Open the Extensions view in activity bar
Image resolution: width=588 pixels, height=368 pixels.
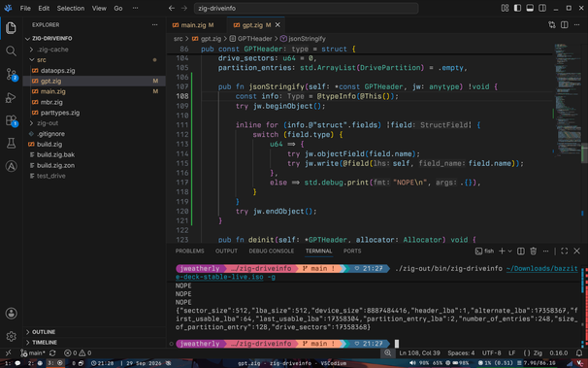pos(11,120)
